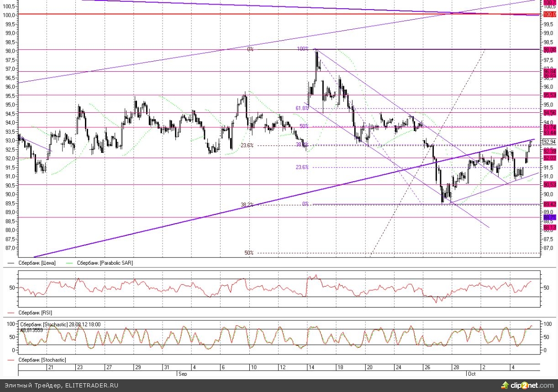Select the 38.2% Fibonacci label near 89.5
Image resolution: width=558 pixels, height=392 pixels.
247,204
